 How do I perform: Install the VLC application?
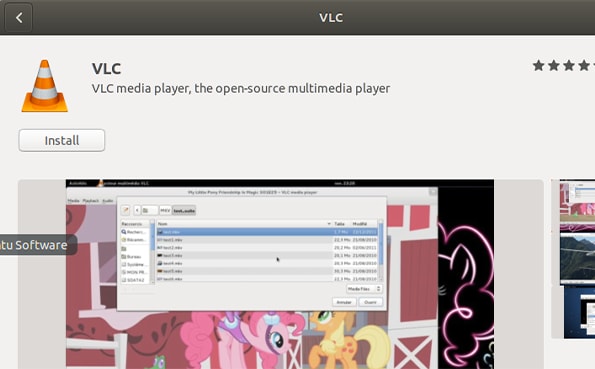[x=62, y=140]
